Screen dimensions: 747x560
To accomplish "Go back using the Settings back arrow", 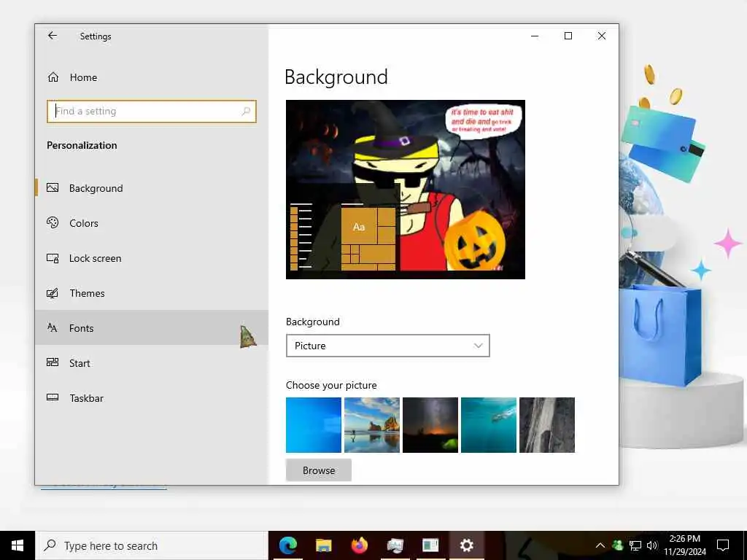I will click(x=53, y=36).
